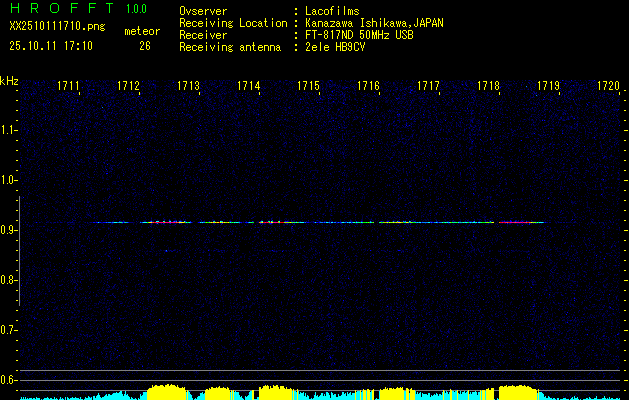The width and height of the screenshot is (629, 400).
Task: Select the observer name Lacofilms
Action: point(334,10)
